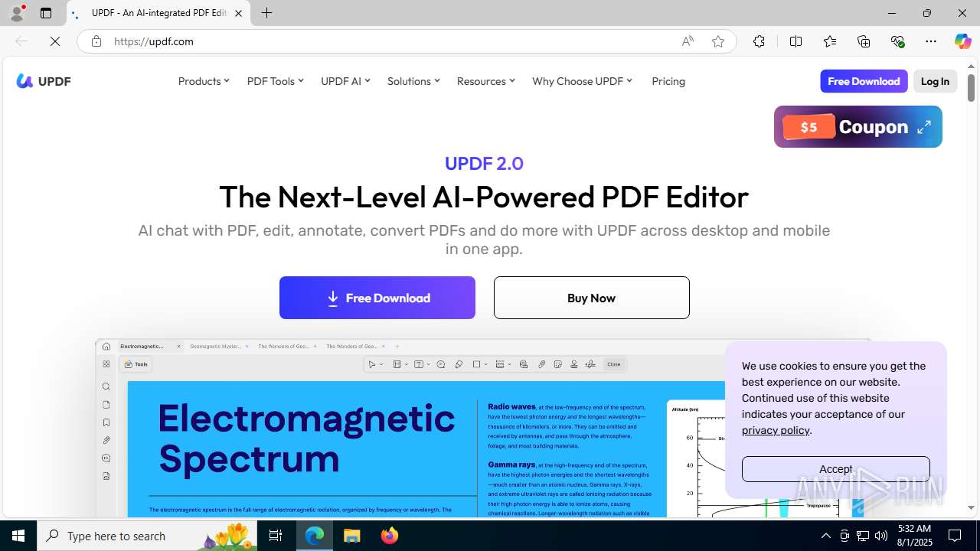Expand the Products menu
The height and width of the screenshot is (551, 980).
coord(204,81)
